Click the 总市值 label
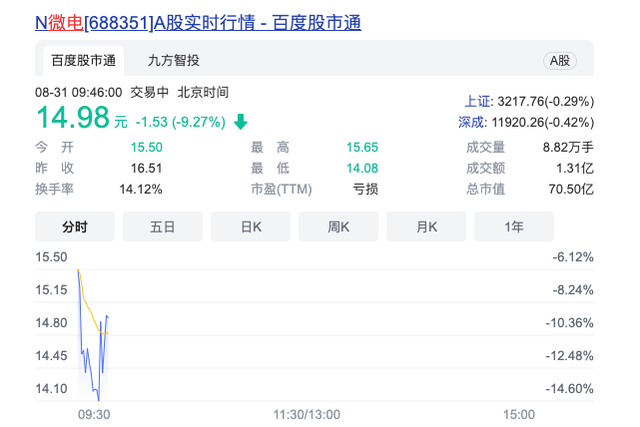The height and width of the screenshot is (427, 640). (486, 189)
